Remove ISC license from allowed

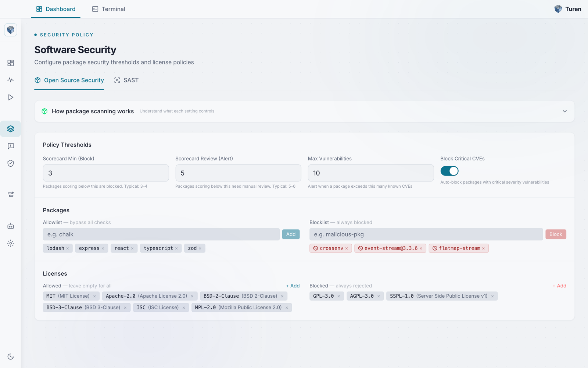pyautogui.click(x=184, y=308)
